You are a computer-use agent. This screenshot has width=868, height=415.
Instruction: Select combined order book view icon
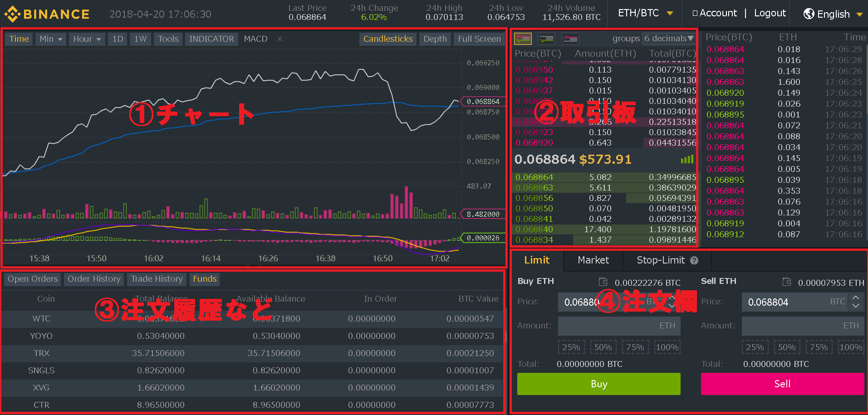[523, 39]
